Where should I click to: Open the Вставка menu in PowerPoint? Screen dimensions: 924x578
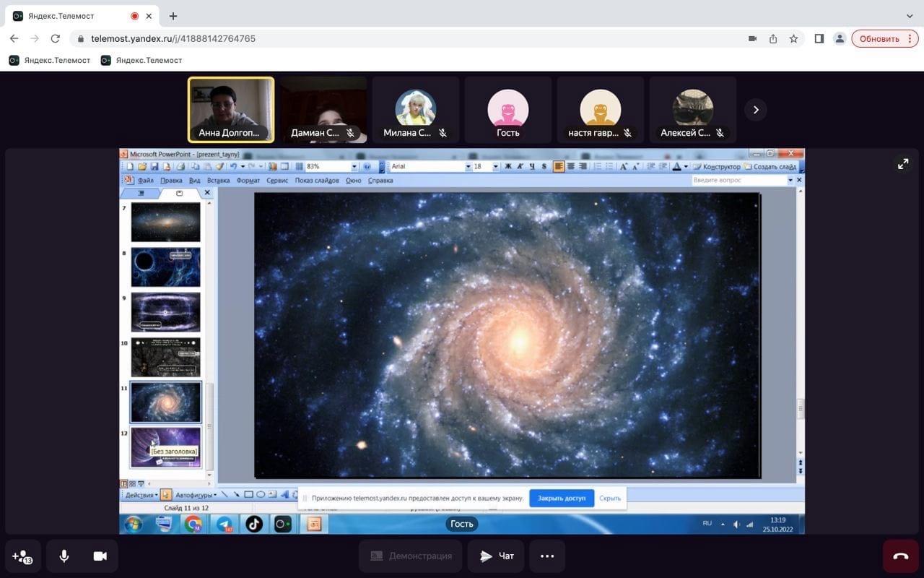click(218, 181)
